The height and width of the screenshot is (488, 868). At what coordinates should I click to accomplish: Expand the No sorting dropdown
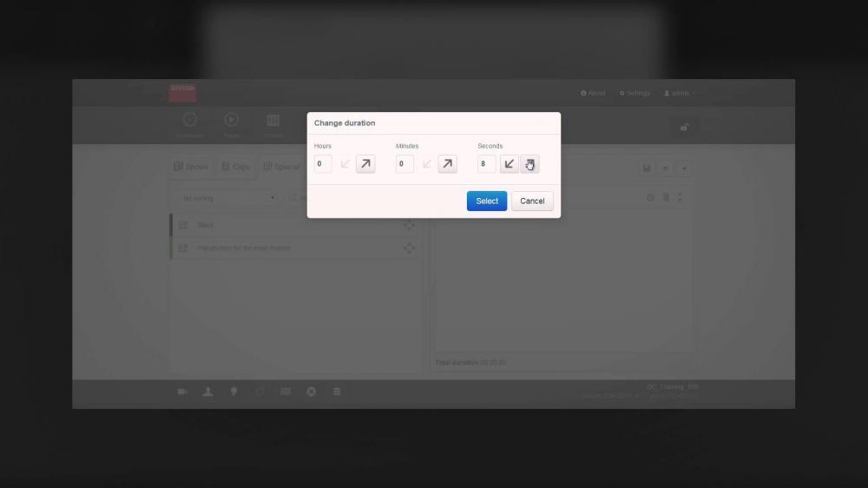[x=228, y=198]
